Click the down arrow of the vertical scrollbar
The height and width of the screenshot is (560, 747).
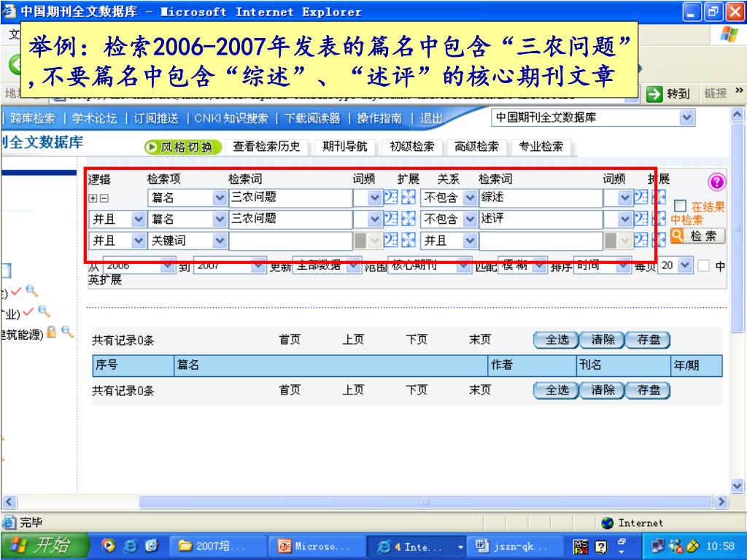pos(737,486)
